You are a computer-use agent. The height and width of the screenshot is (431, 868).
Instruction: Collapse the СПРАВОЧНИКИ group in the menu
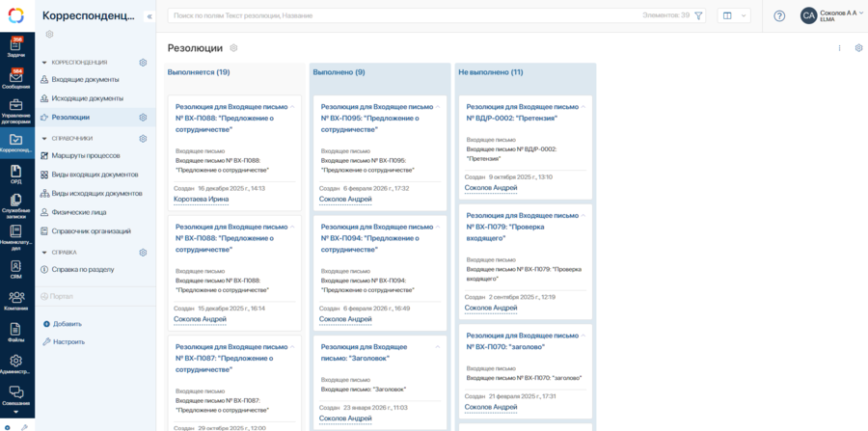[44, 139]
